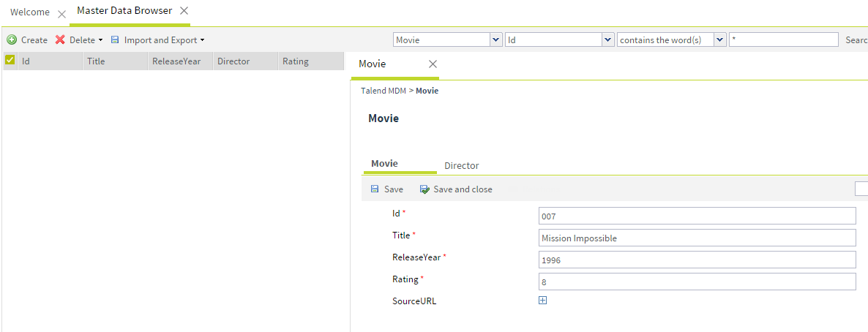Open the Id field selector dropdown
Screen dimensions: 868x332
(x=607, y=40)
